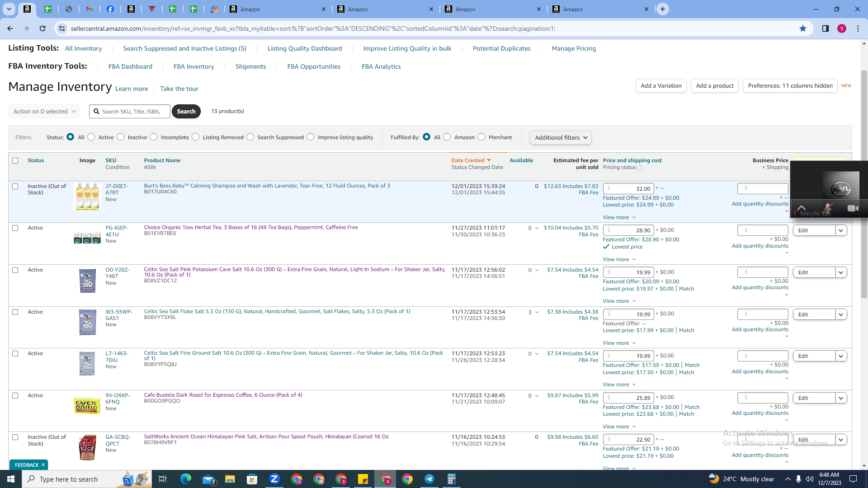Screen dimensions: 868x488
Task: Toggle the camera in the Zoom overlay
Action: tap(853, 208)
